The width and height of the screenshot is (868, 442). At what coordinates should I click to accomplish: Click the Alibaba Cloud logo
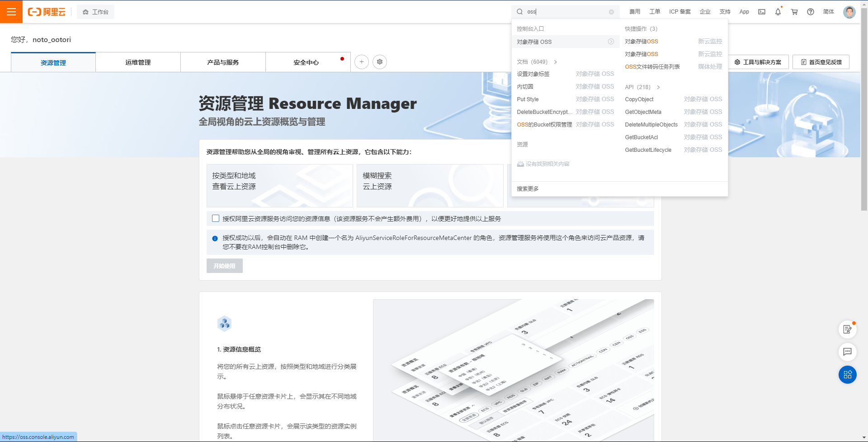pos(47,12)
